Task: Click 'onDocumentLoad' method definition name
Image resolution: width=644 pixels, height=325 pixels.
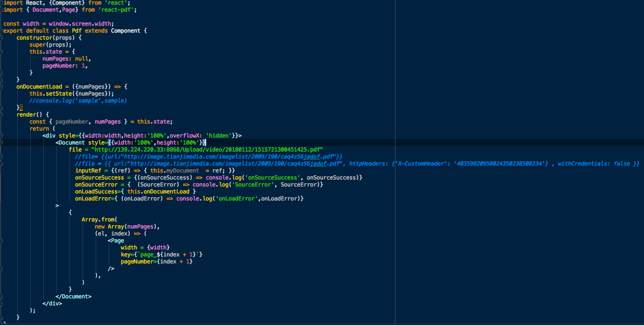Action: (x=39, y=87)
